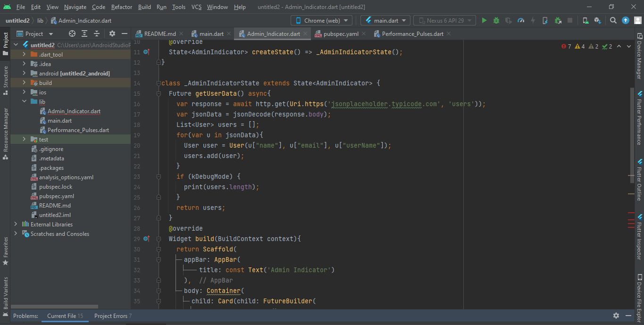Select analysis_options.yaml in project tree

pos(66,177)
